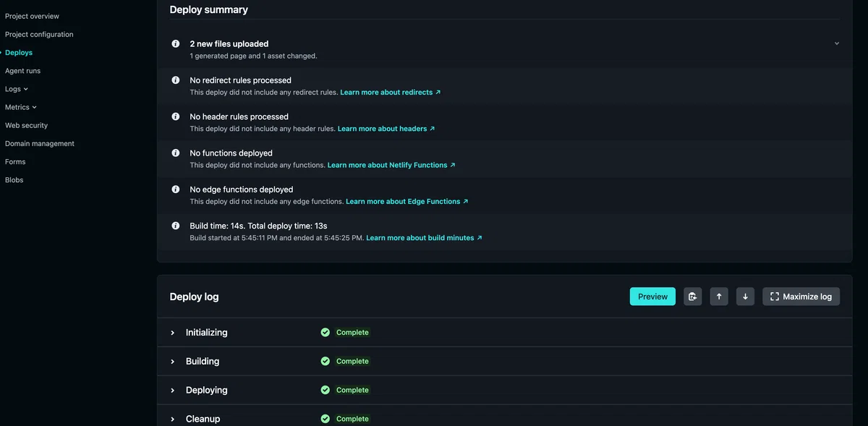Open Learn more about redirects link
The width and height of the screenshot is (868, 426).
(391, 93)
